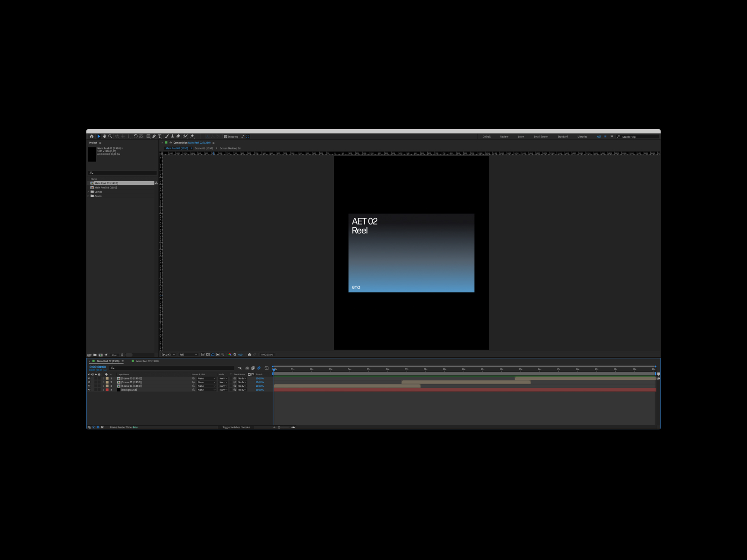Click the reset exposure icon
The image size is (747, 560).
(235, 355)
